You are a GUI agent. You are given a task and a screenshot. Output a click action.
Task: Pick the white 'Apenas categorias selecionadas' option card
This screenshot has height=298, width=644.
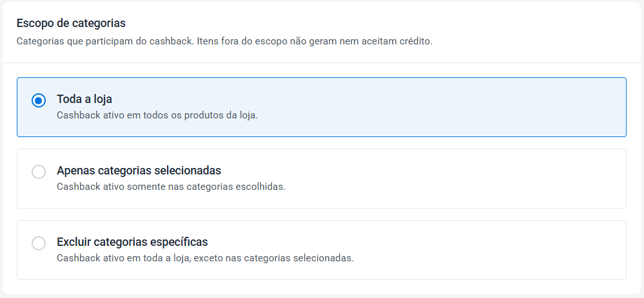[322, 178]
